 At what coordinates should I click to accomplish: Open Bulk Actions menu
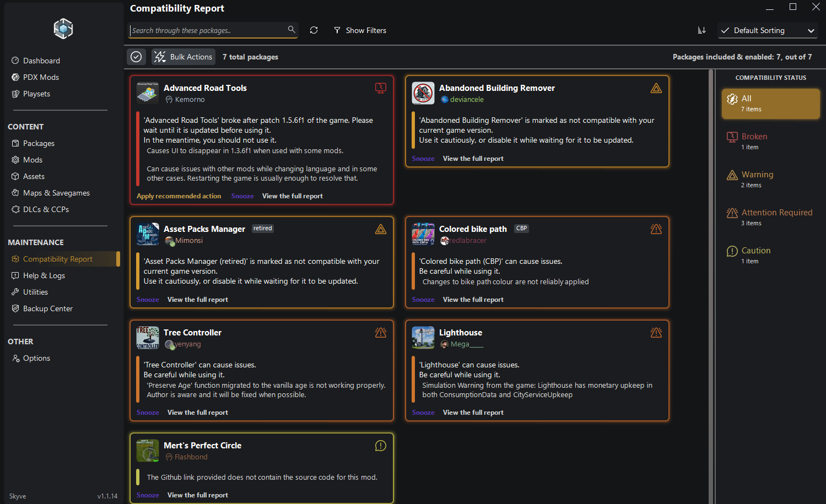(x=183, y=57)
